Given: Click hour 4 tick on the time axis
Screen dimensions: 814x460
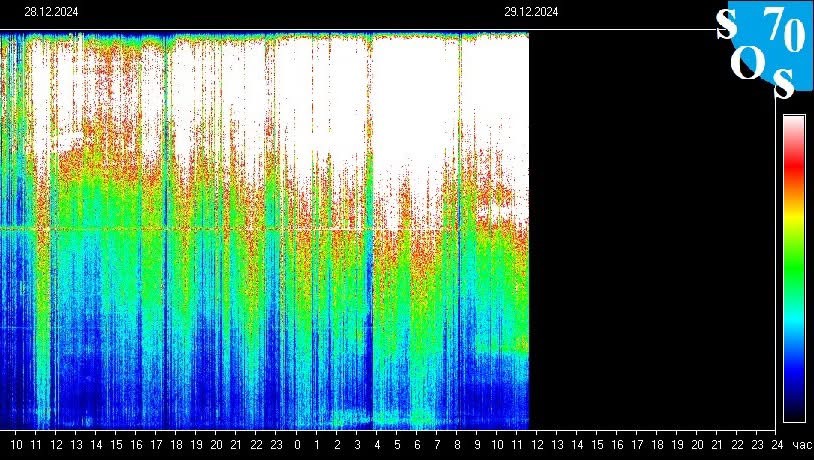Looking at the screenshot, I should click(377, 444).
